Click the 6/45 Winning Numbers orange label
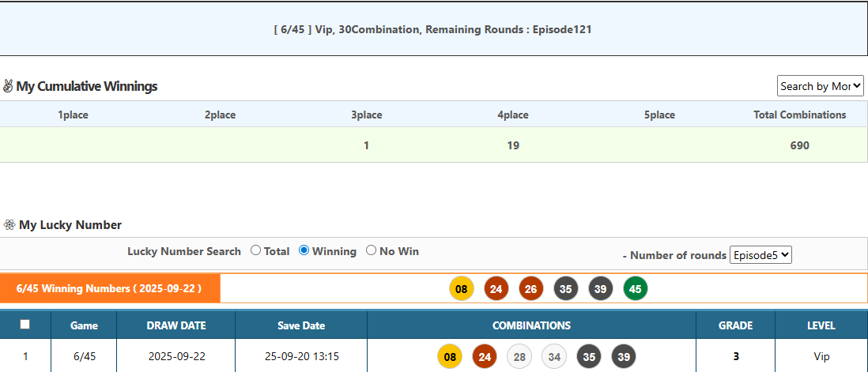This screenshot has width=868, height=372. pyautogui.click(x=110, y=288)
